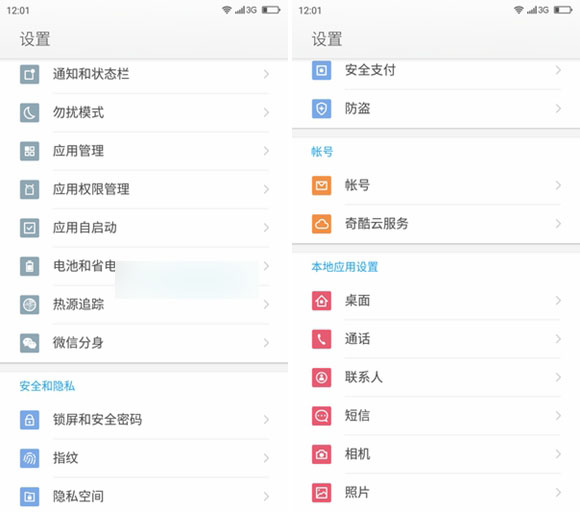
Task: Tap the 热源追踪 globe icon
Action: click(x=30, y=304)
